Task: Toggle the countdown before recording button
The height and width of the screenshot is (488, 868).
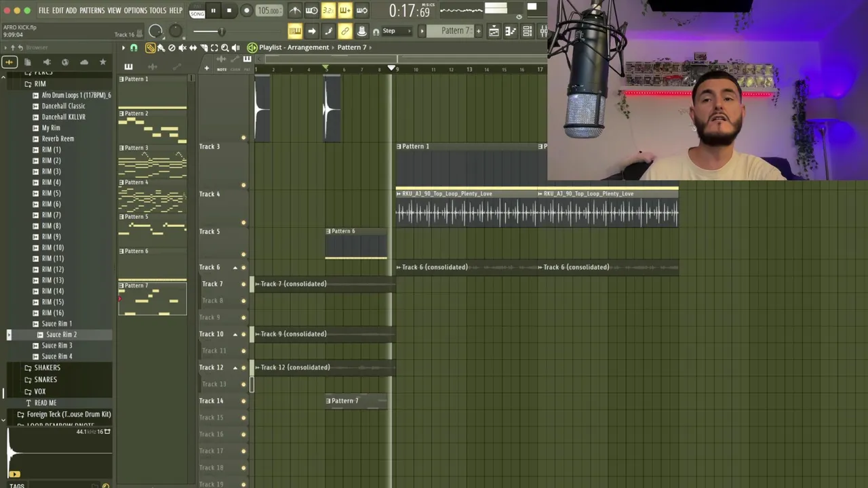Action: pos(328,10)
